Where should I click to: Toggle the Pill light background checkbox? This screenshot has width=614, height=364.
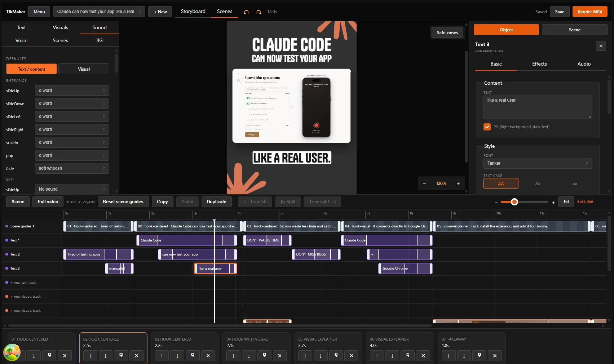pos(487,127)
